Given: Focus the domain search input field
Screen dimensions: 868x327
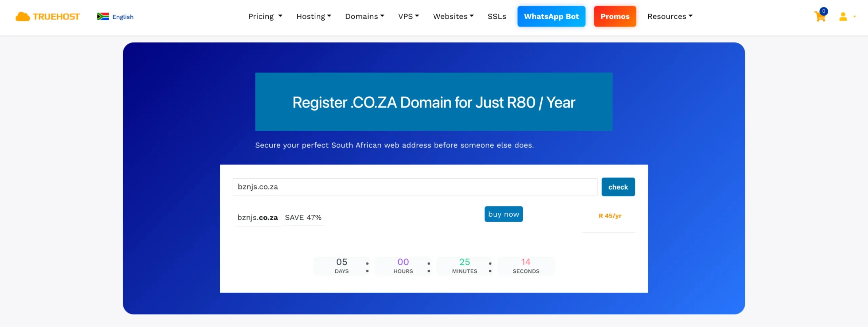Looking at the screenshot, I should (x=415, y=187).
